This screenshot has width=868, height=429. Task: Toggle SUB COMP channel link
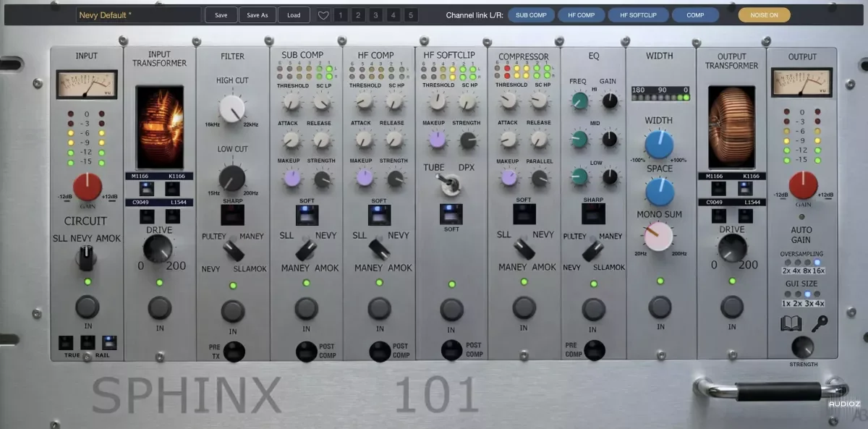coord(531,14)
